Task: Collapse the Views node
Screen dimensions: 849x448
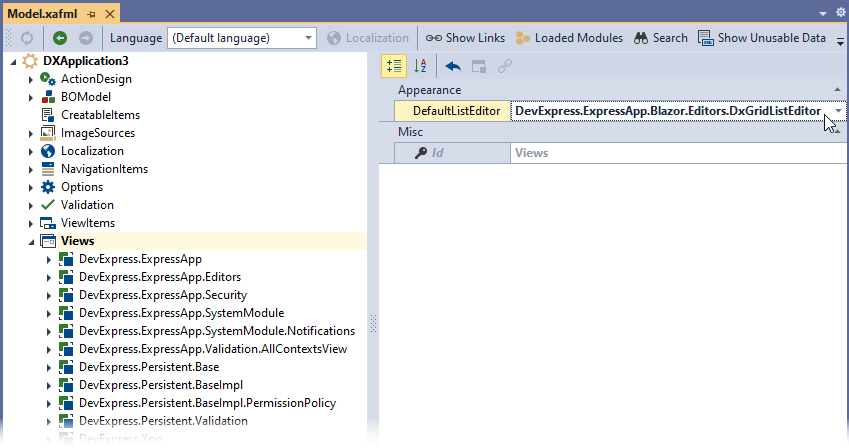Action: click(31, 242)
